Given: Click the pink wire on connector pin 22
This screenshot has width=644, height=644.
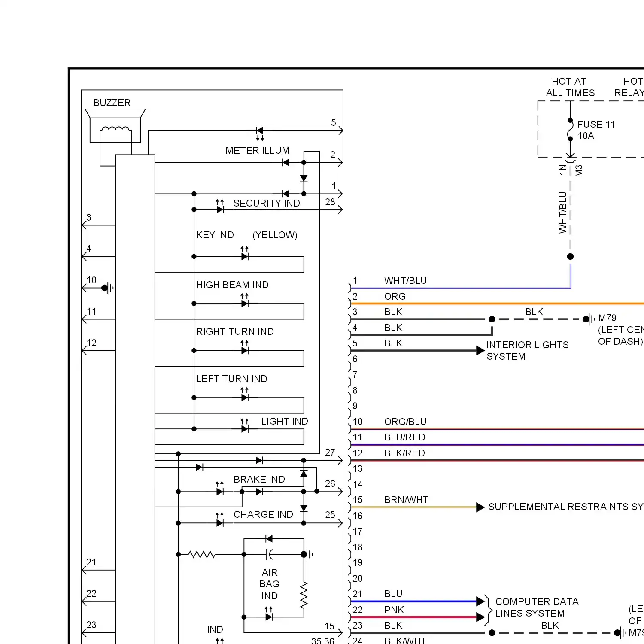Looking at the screenshot, I should point(413,617).
